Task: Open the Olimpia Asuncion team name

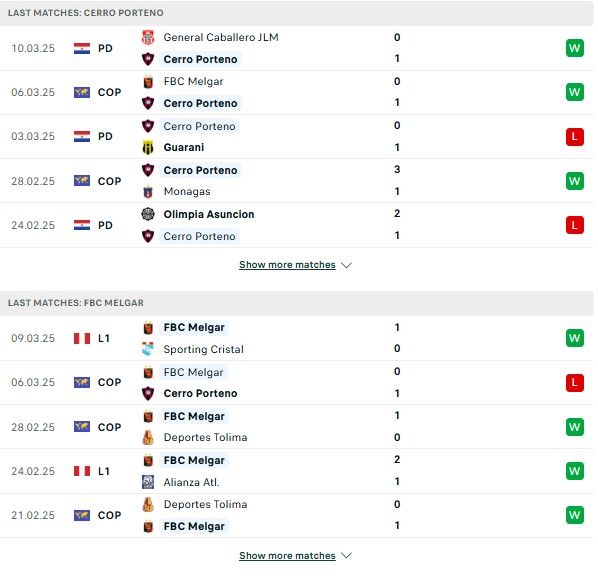Action: 209,214
